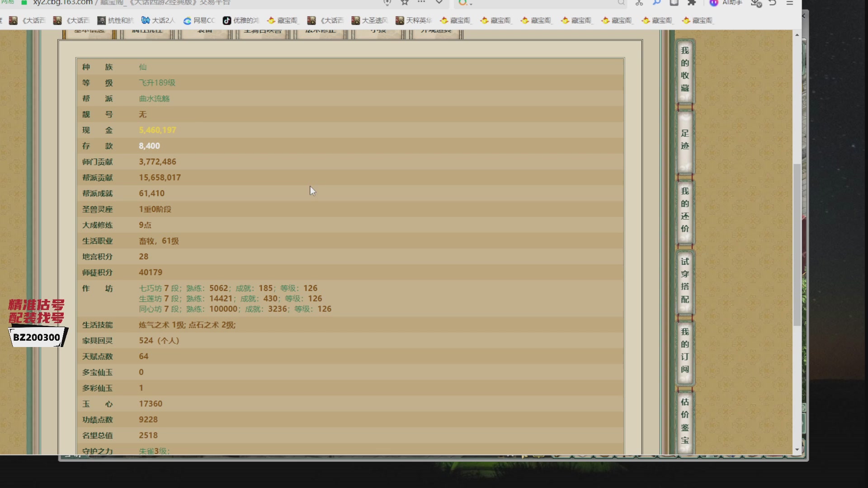Open the scissors screenshot tool icon
The width and height of the screenshot is (868, 488).
[x=639, y=3]
